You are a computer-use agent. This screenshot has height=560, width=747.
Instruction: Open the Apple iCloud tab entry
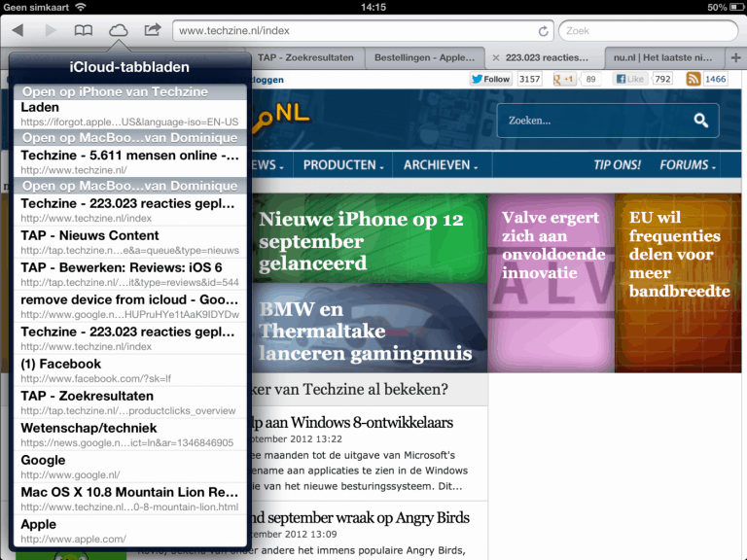pyautogui.click(x=130, y=531)
